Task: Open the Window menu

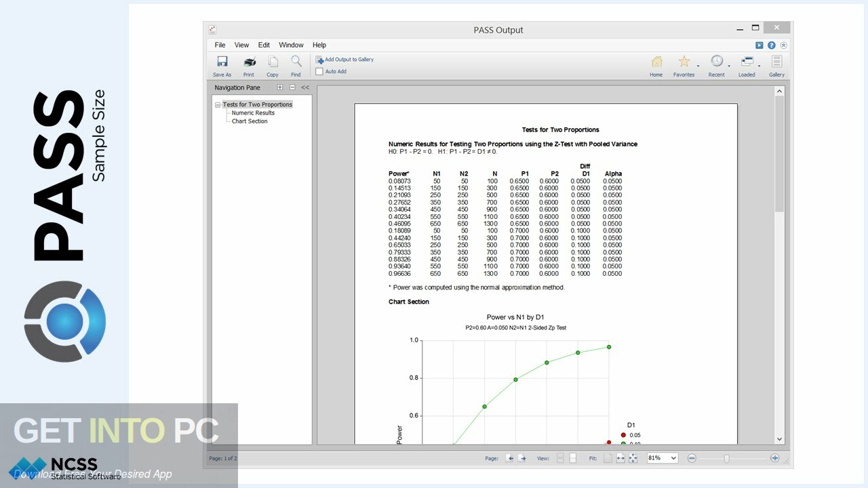Action: point(292,45)
